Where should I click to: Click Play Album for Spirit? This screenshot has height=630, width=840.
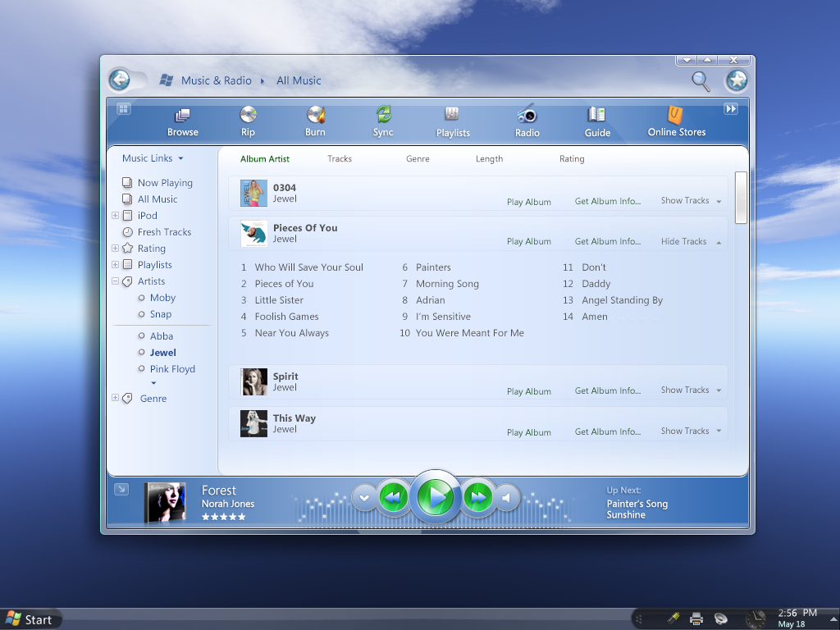pos(529,391)
